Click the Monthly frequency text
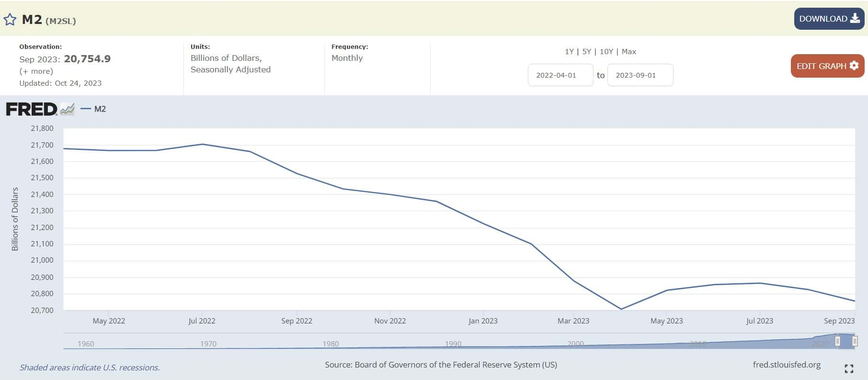 coord(347,58)
